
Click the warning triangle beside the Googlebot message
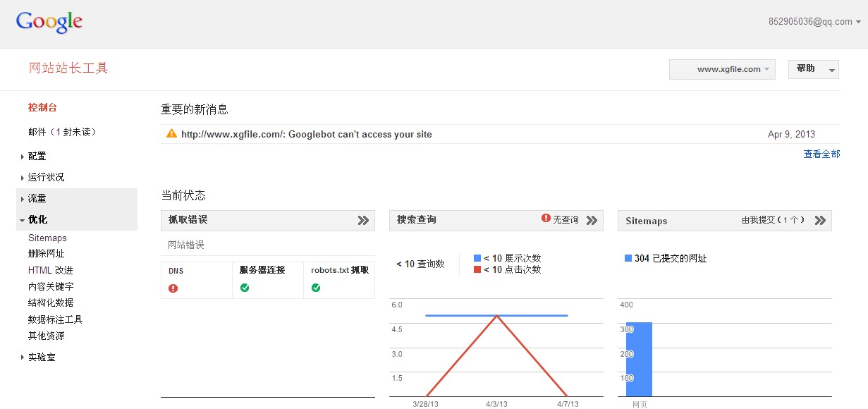tap(171, 134)
